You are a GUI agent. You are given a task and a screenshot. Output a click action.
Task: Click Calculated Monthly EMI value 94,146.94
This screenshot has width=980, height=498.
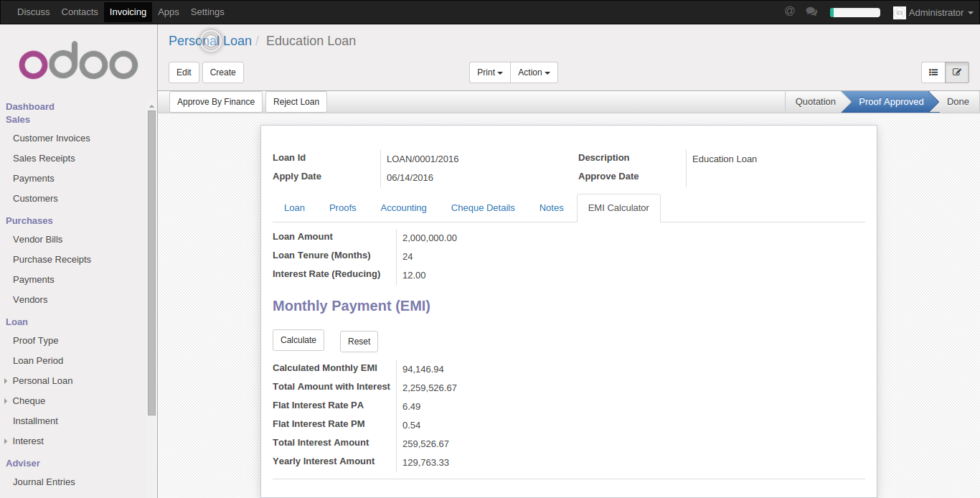423,370
